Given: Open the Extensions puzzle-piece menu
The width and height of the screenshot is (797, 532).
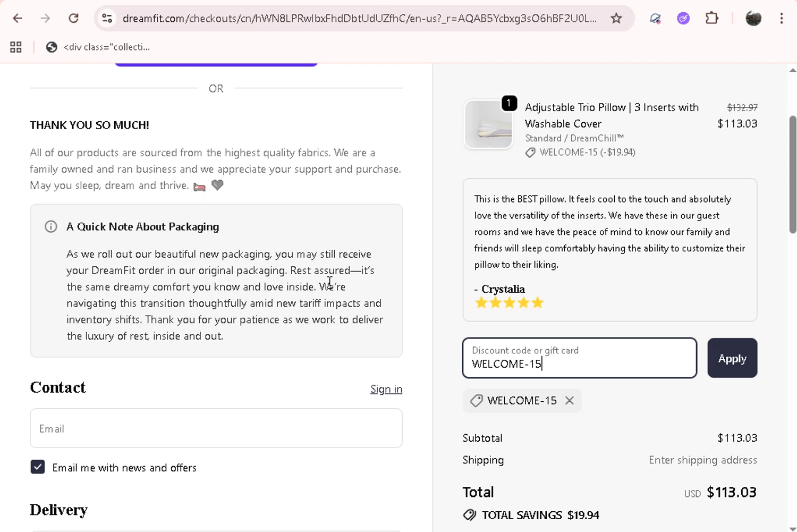Looking at the screenshot, I should (711, 19).
